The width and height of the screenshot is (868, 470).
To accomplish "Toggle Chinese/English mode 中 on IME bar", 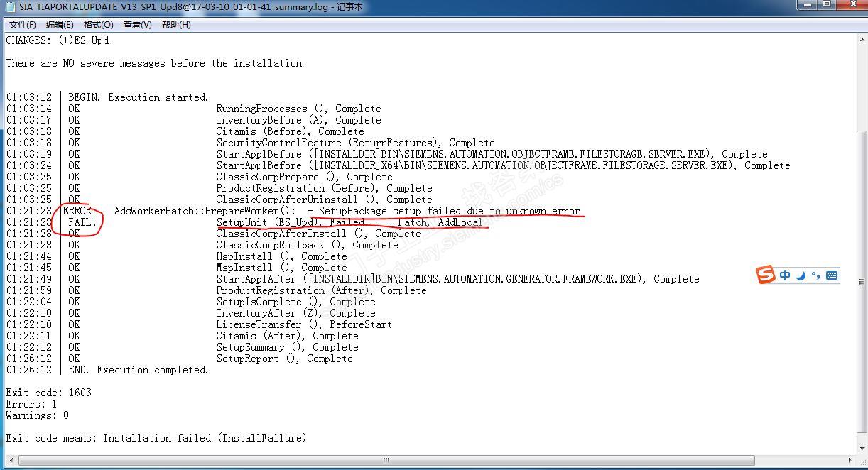I will [785, 275].
